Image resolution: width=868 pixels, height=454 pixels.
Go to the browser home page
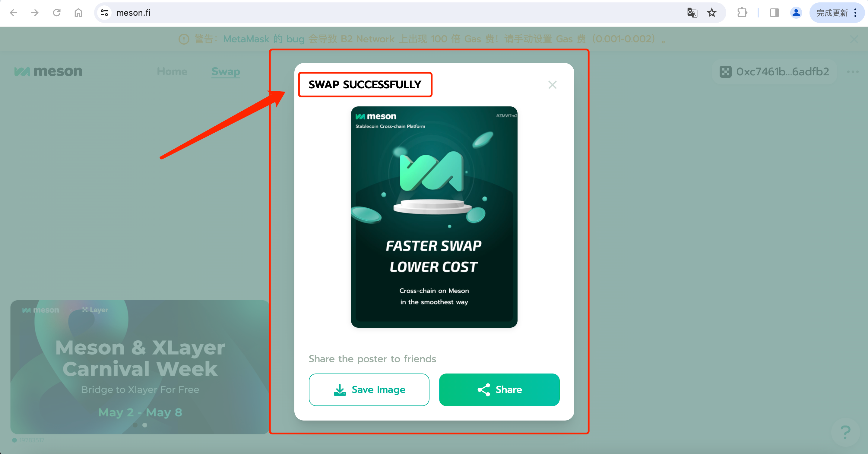[78, 13]
